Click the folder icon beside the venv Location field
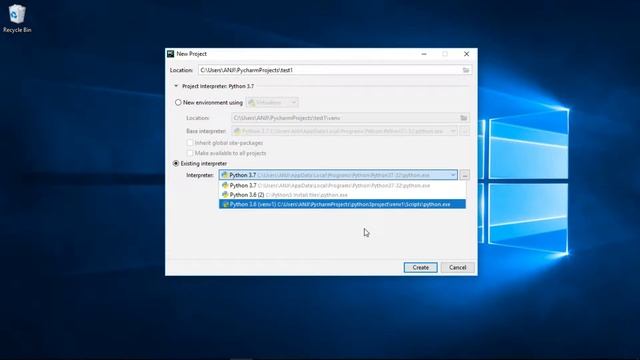This screenshot has height=360, width=640. point(464,118)
